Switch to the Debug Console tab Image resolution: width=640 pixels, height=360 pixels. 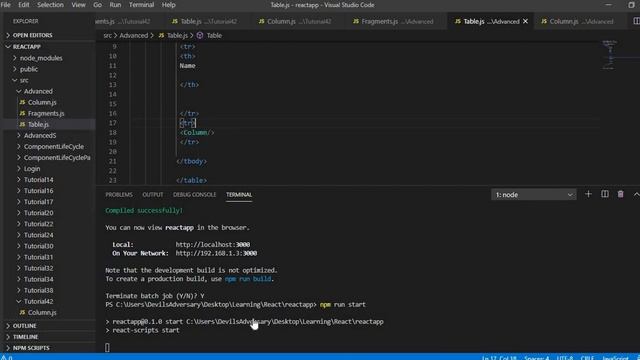click(x=194, y=195)
